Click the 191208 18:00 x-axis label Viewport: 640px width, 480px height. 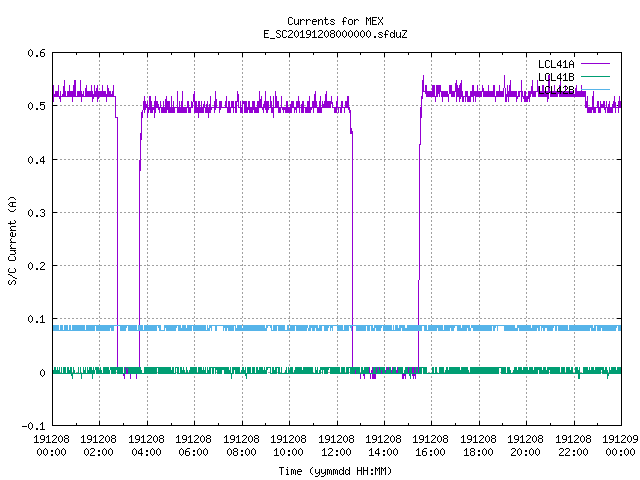tap(478, 445)
